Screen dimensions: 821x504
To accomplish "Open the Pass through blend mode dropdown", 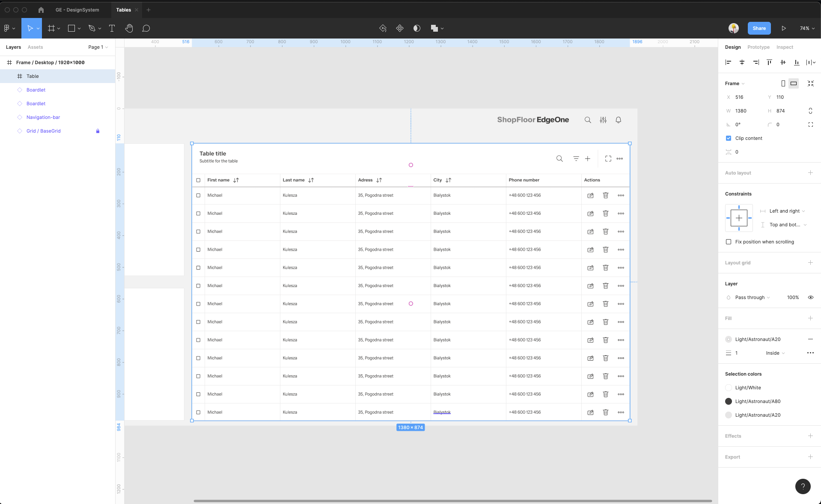I will click(752, 297).
